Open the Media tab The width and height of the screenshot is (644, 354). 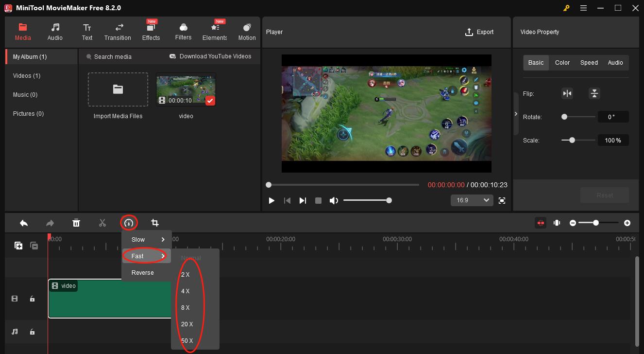(x=23, y=32)
